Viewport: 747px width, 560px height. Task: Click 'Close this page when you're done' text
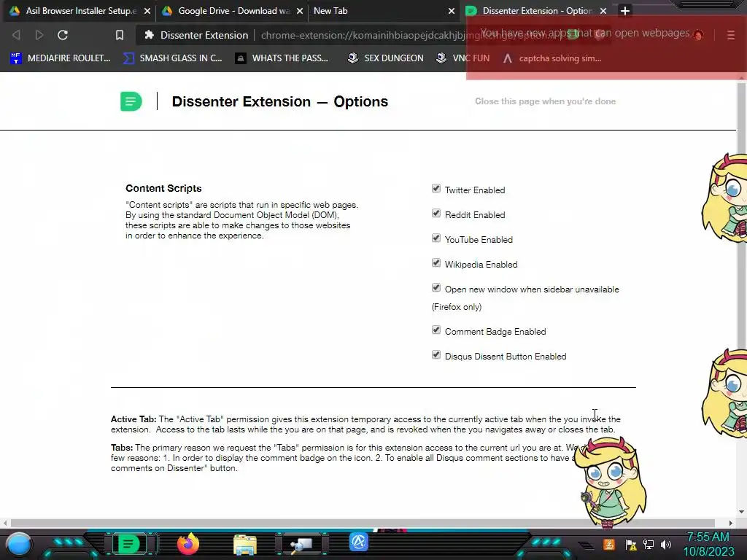coord(545,101)
